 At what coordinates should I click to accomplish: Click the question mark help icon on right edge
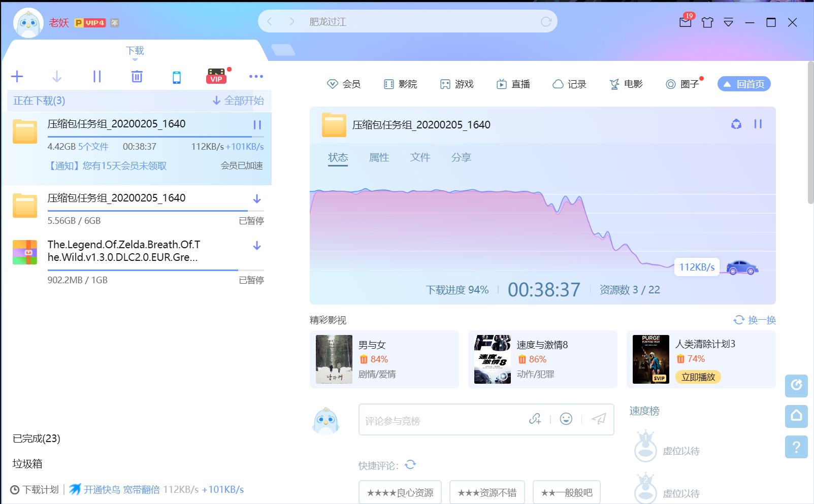(x=796, y=447)
